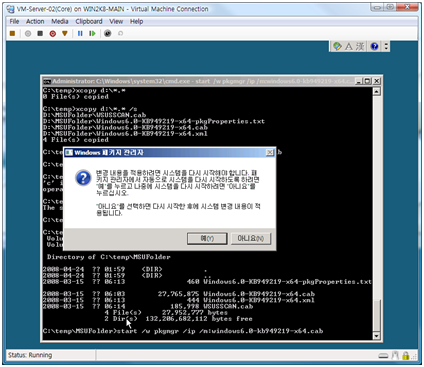
Task: Click the lock icon in the status bar
Action: [x=405, y=356]
